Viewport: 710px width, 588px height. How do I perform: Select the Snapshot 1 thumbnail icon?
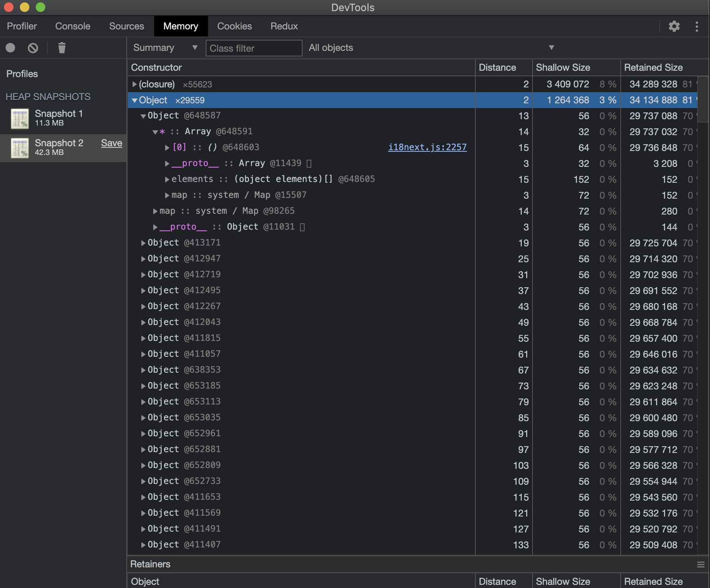pyautogui.click(x=20, y=118)
